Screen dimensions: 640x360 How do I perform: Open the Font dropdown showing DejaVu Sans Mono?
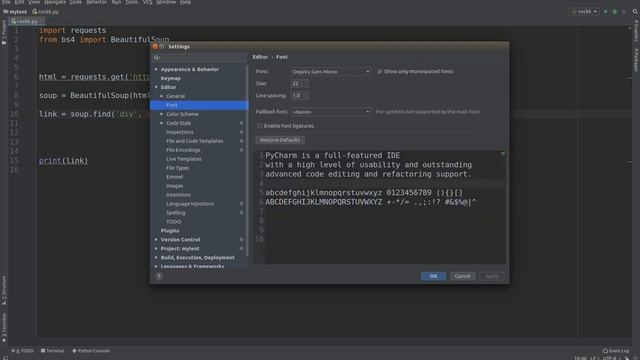pyautogui.click(x=331, y=71)
